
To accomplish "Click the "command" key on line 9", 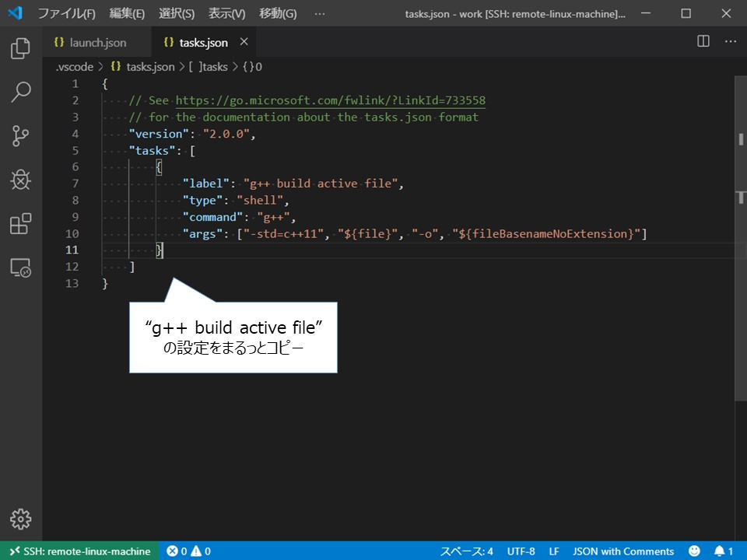I will click(x=213, y=217).
